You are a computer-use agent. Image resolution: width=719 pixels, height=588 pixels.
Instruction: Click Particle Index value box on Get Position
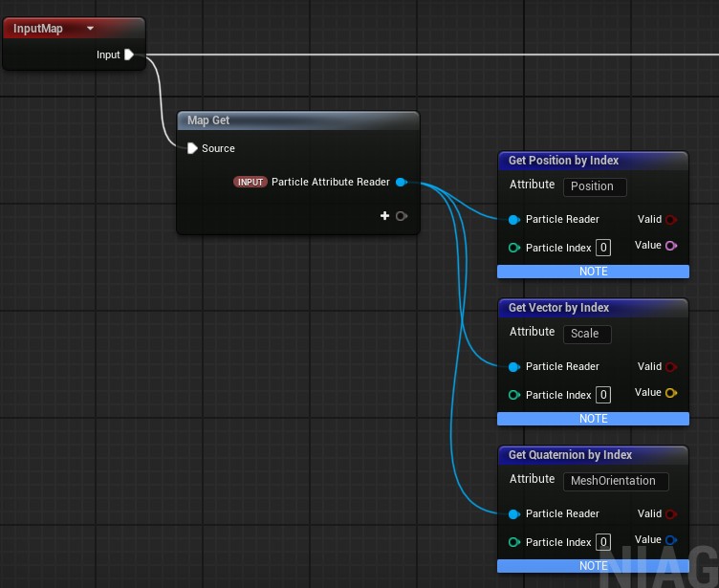603,249
